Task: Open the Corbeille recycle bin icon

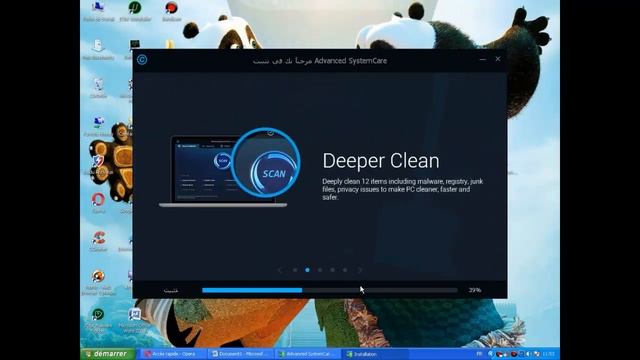Action: (98, 88)
